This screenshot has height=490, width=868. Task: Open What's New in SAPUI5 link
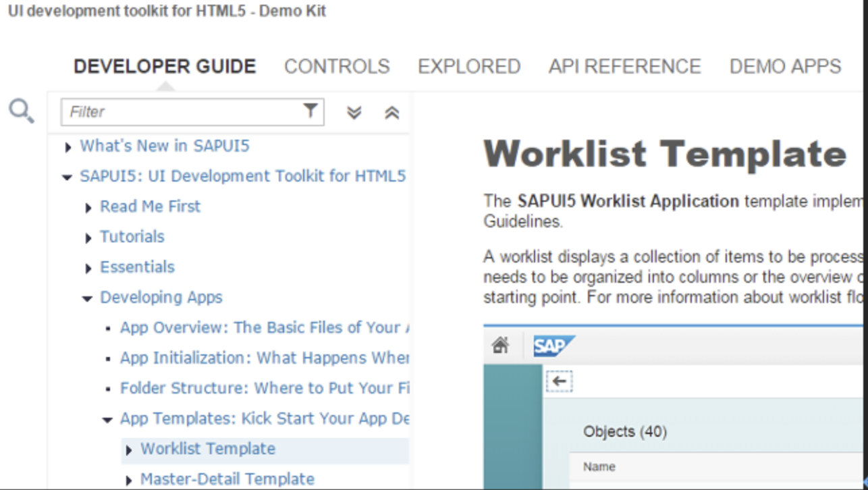coord(165,146)
